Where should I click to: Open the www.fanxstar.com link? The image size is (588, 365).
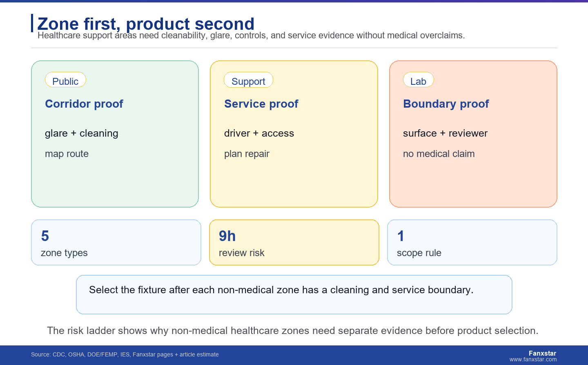533,360
